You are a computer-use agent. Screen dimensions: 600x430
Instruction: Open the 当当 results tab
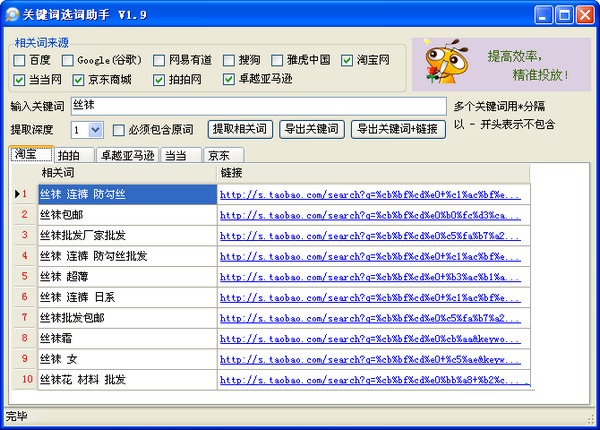[x=181, y=155]
